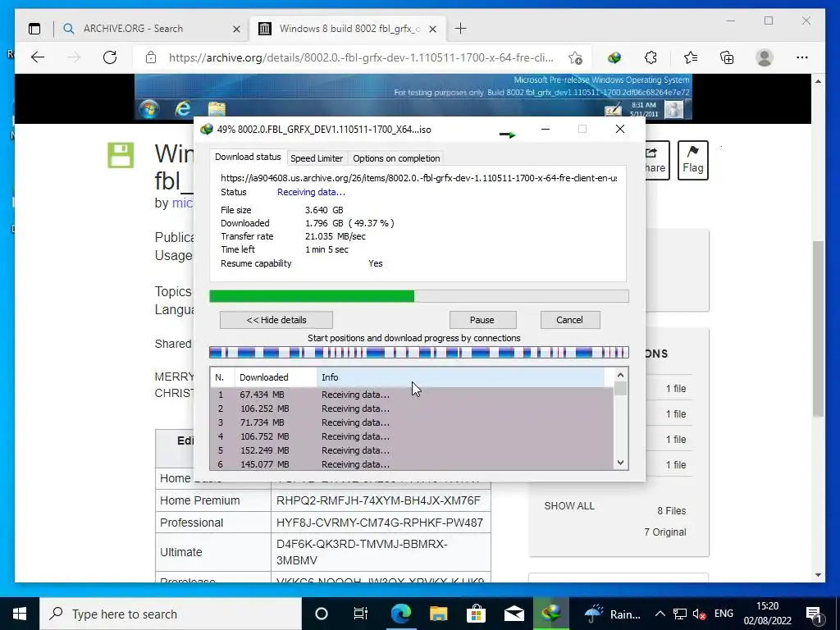840x630 pixels.
Task: Refresh the archive.org page
Action: [x=110, y=57]
